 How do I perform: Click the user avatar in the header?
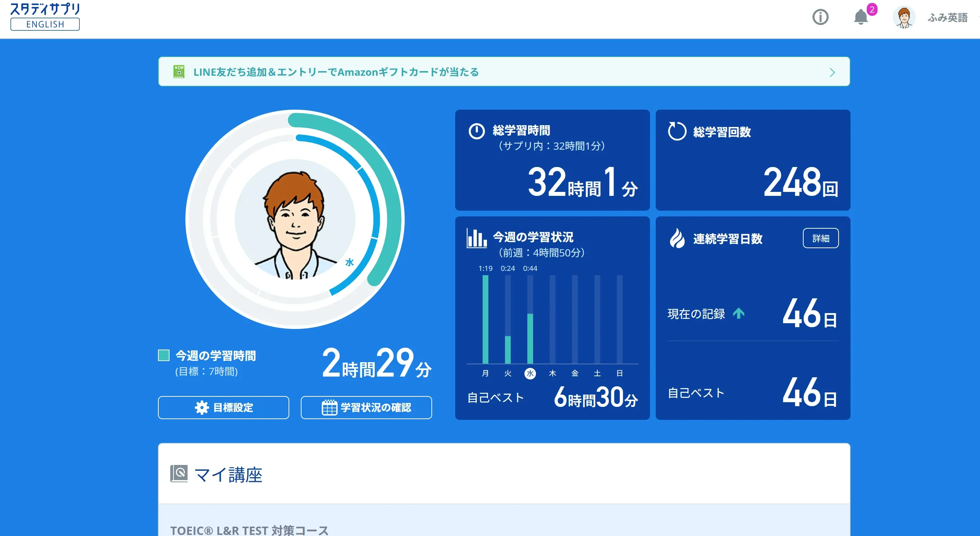(904, 18)
